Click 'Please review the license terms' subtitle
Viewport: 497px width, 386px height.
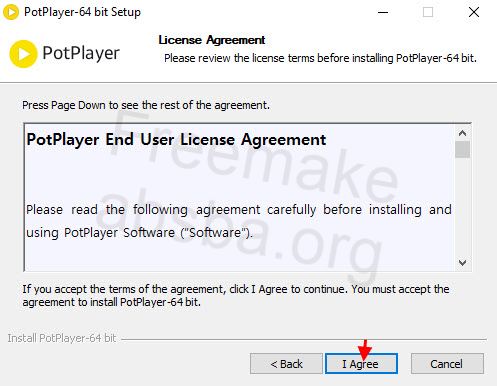[x=320, y=58]
